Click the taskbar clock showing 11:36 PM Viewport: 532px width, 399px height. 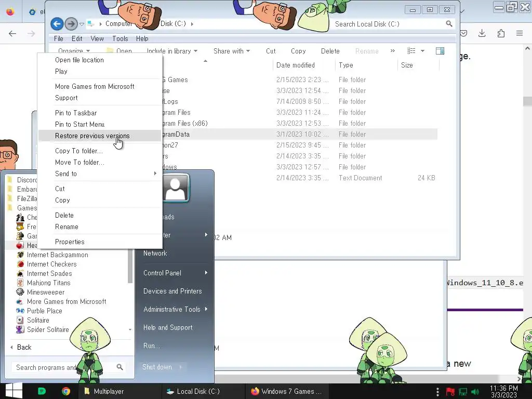coord(504,391)
